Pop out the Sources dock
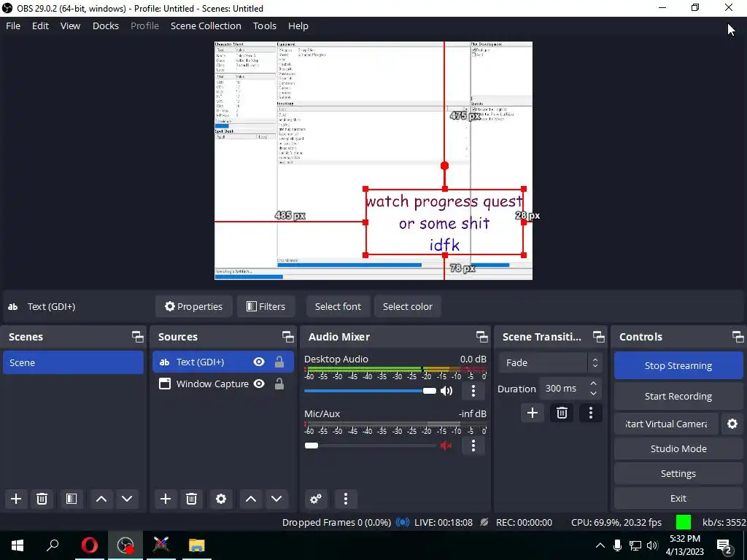Screen dimensions: 747x560 [287, 337]
